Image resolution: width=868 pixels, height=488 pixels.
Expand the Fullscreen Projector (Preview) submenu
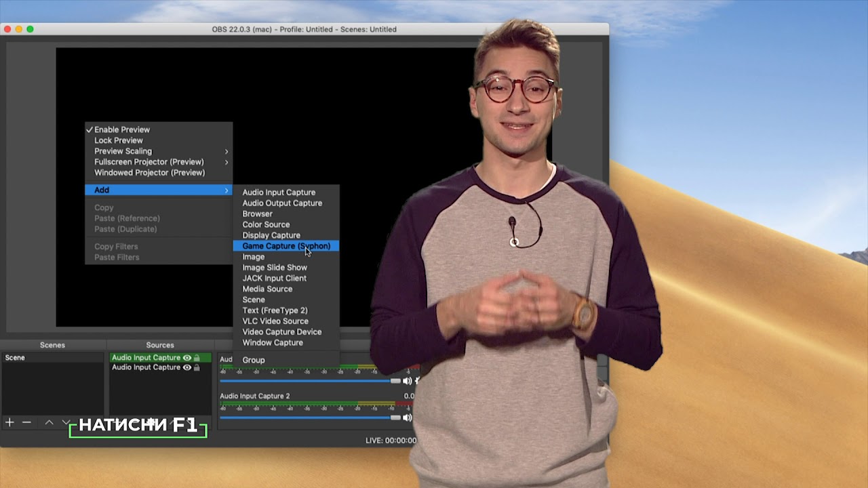point(159,162)
